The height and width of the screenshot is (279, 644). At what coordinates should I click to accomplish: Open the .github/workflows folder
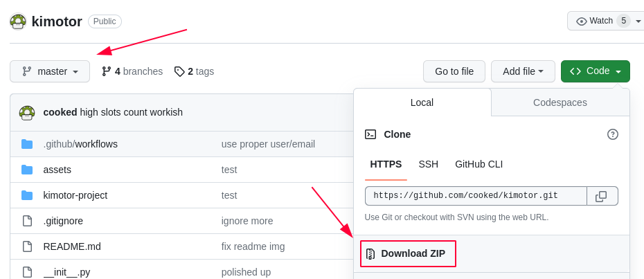tap(80, 144)
